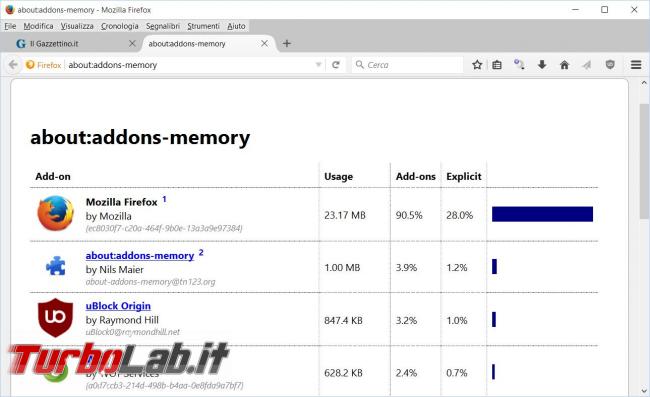650x397 pixels.
Task: Click the about:addons-memory usage bar
Action: tap(494, 266)
